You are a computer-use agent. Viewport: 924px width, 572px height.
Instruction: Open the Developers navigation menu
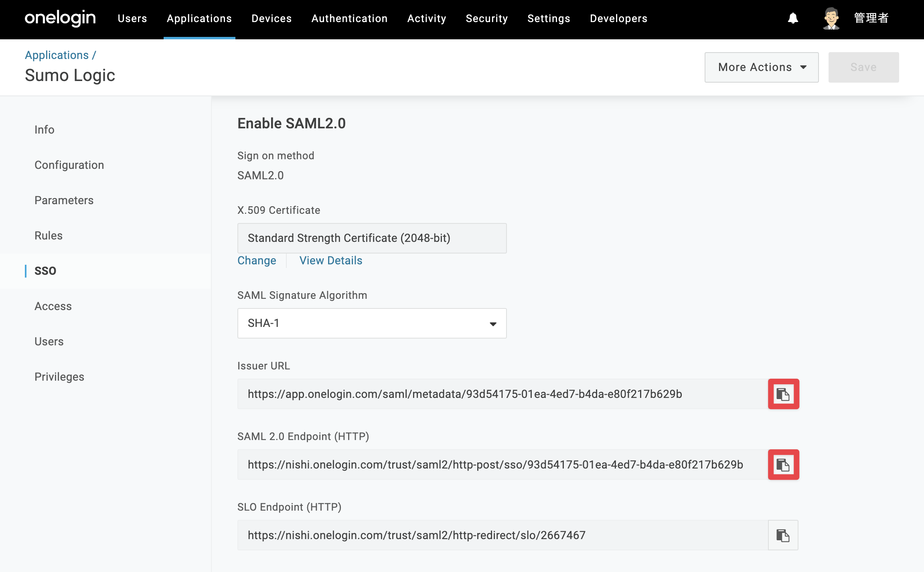tap(619, 18)
